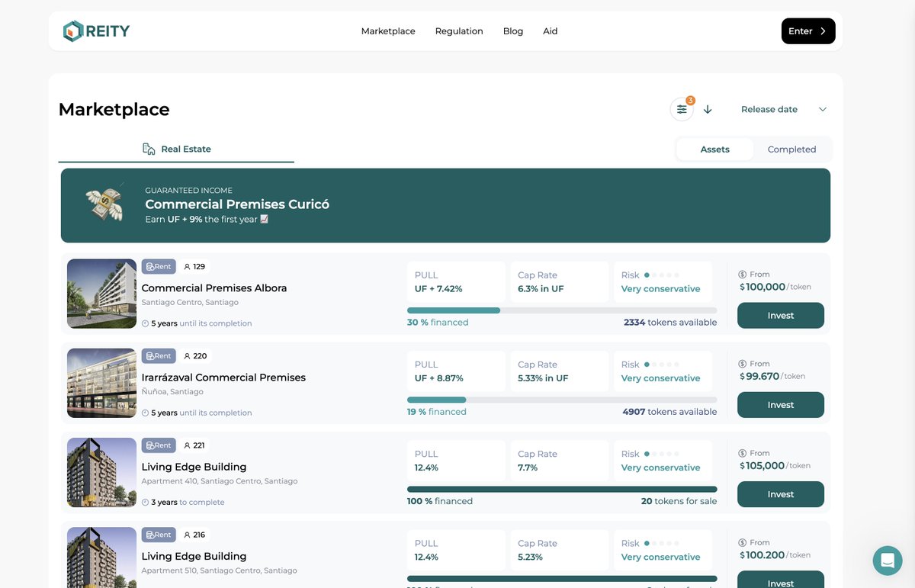This screenshot has height=588, width=915.
Task: Click the arrow inside Enter button
Action: (x=823, y=31)
